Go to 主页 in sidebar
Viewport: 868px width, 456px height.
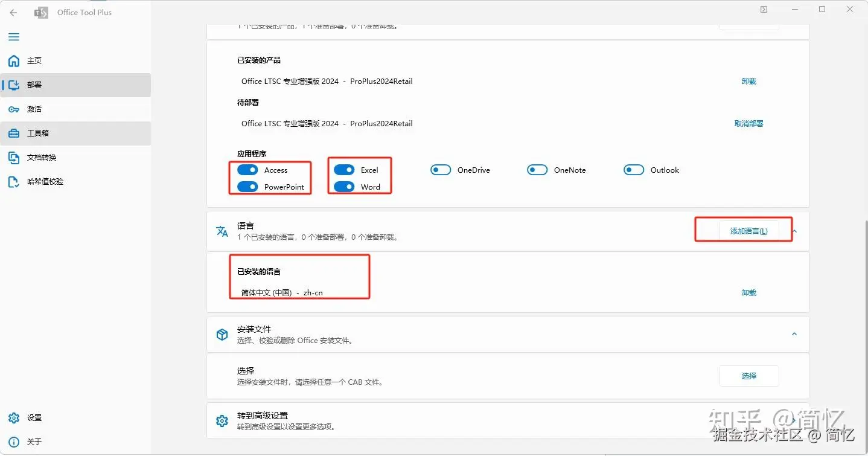click(x=75, y=61)
